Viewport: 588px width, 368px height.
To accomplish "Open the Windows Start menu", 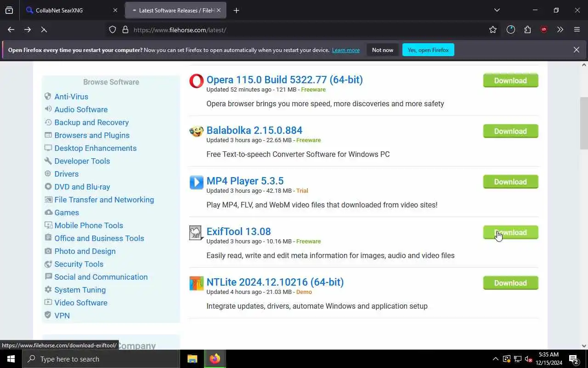I will (11, 359).
